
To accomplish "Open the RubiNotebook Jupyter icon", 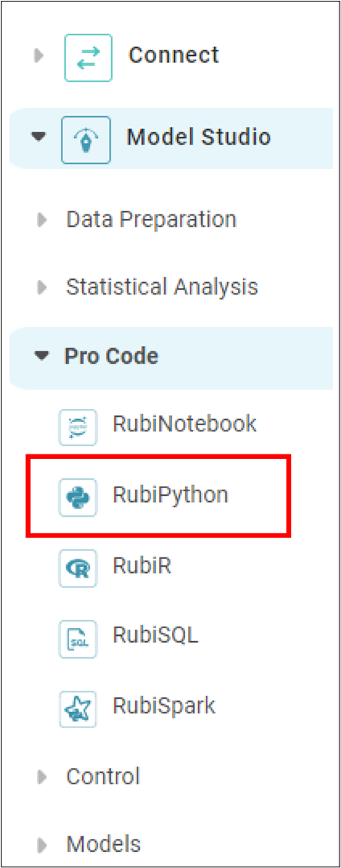I will point(78,427).
